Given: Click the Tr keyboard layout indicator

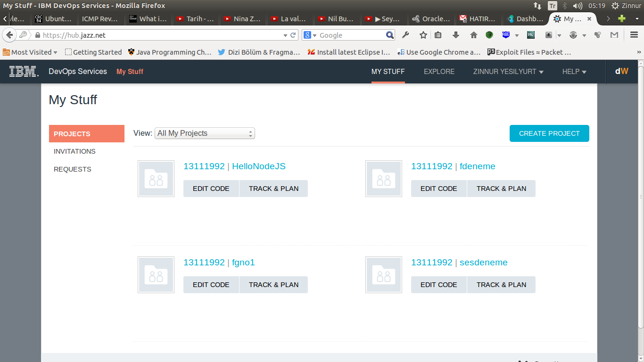Looking at the screenshot, I should 552,6.
